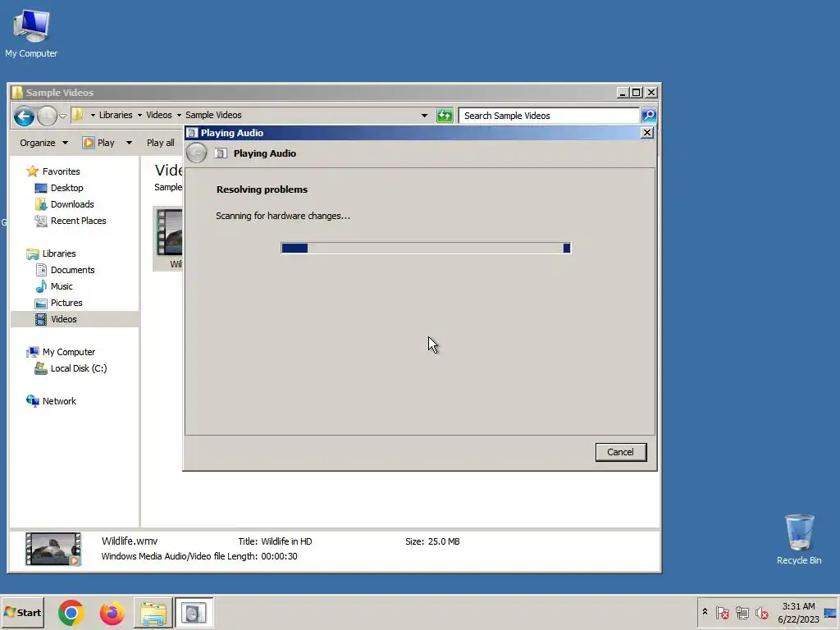840x630 pixels.
Task: Click the muted volume tray icon
Action: coord(761,613)
